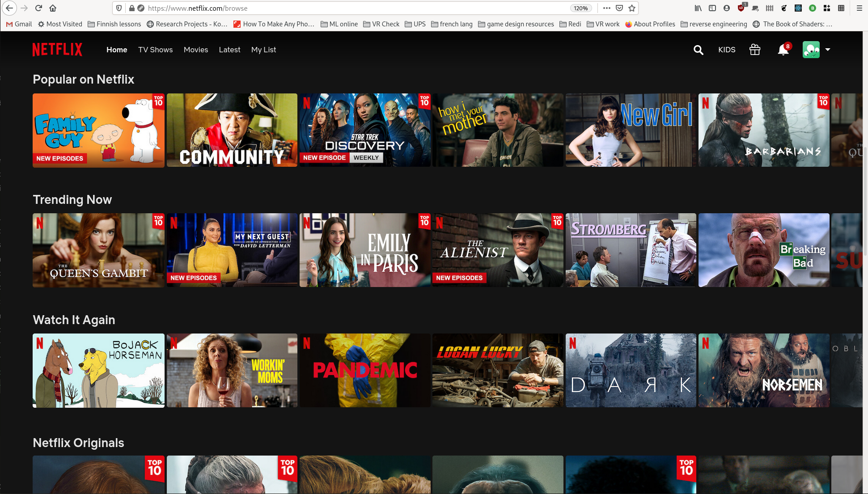This screenshot has height=494, width=868.
Task: Open the Firefox Library icon
Action: tap(698, 8)
